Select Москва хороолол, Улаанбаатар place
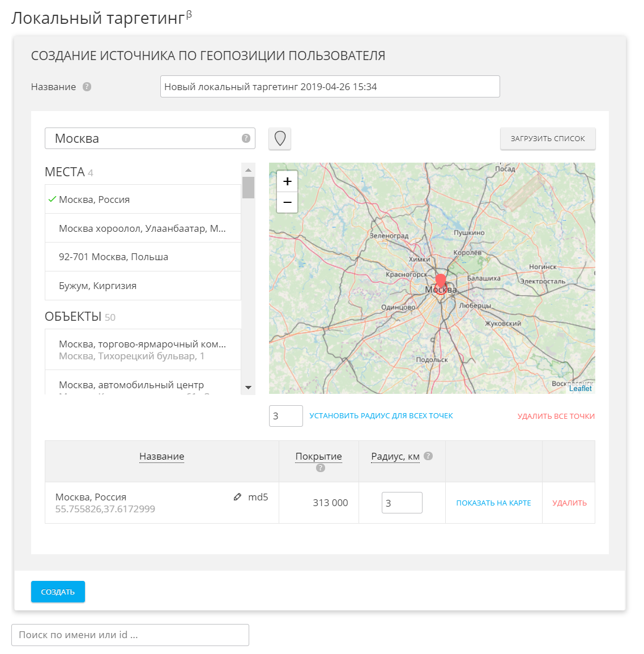Image resolution: width=644 pixels, height=654 pixels. (142, 228)
